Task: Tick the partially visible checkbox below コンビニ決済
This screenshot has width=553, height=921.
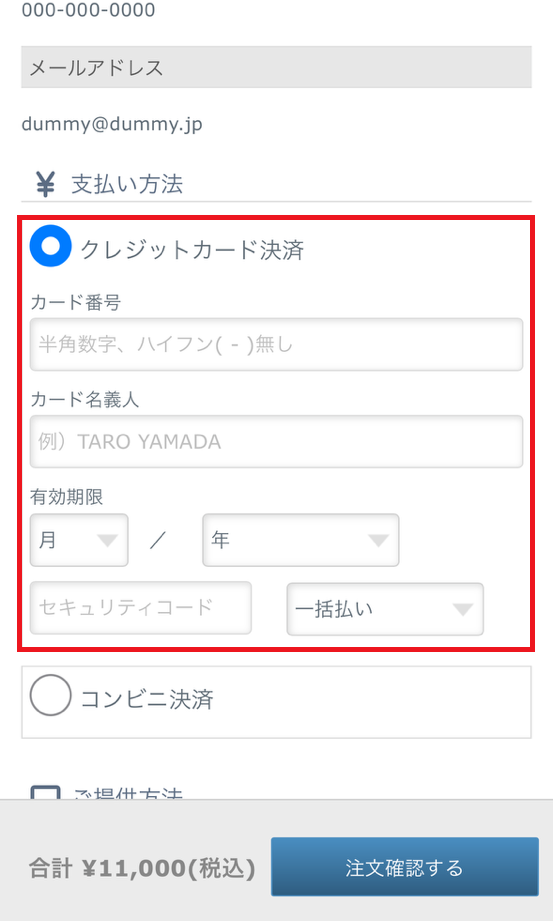Action: pyautogui.click(x=45, y=792)
